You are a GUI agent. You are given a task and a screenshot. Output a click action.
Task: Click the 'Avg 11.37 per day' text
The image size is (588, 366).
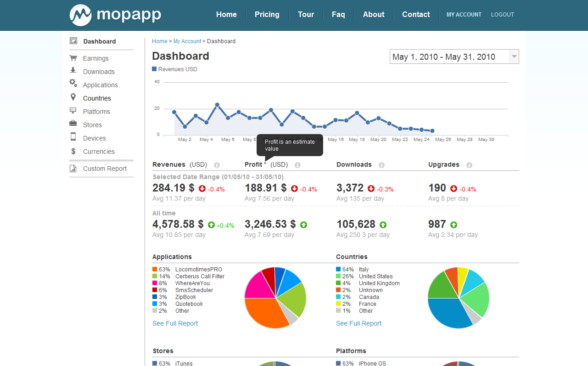pyautogui.click(x=179, y=199)
